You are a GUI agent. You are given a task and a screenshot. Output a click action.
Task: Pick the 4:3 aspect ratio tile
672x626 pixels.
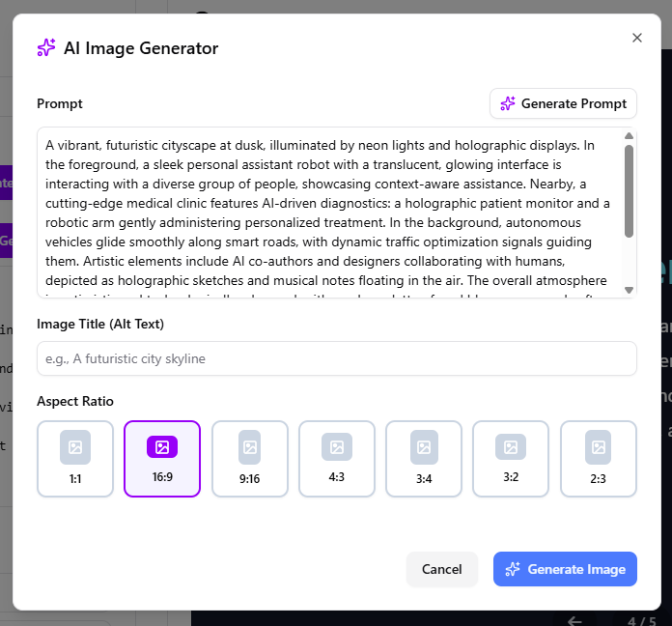pyautogui.click(x=337, y=459)
